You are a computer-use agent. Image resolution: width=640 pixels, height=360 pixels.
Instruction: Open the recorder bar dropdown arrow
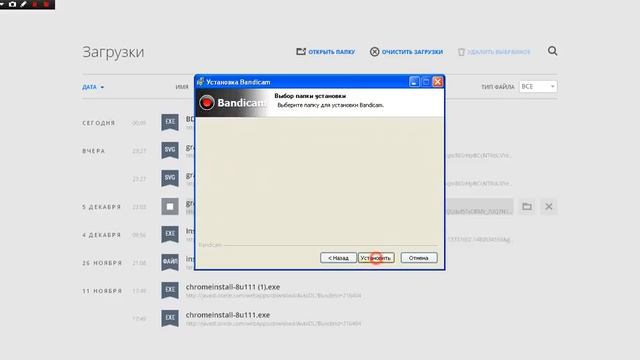pyautogui.click(x=2, y=4)
